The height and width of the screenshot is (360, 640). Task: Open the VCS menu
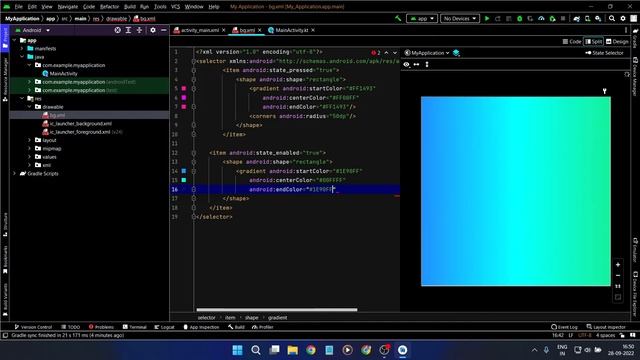coord(175,7)
